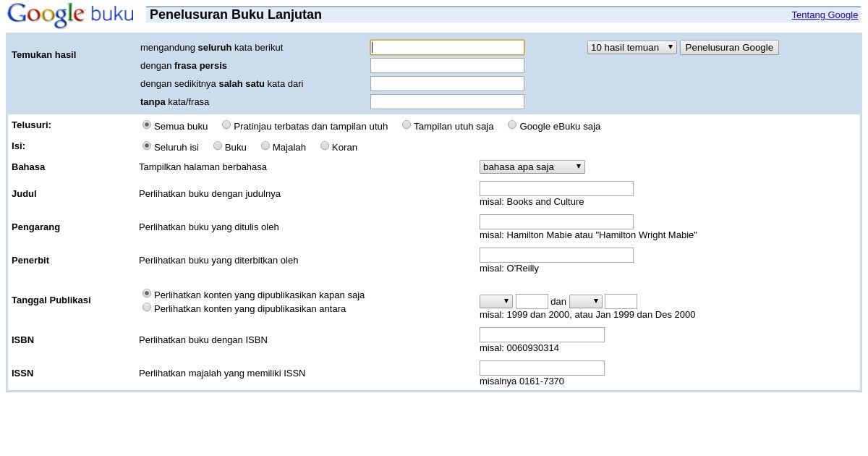Click the 'misal: 0060930314' example text
The image size is (868, 456).
(x=519, y=348)
